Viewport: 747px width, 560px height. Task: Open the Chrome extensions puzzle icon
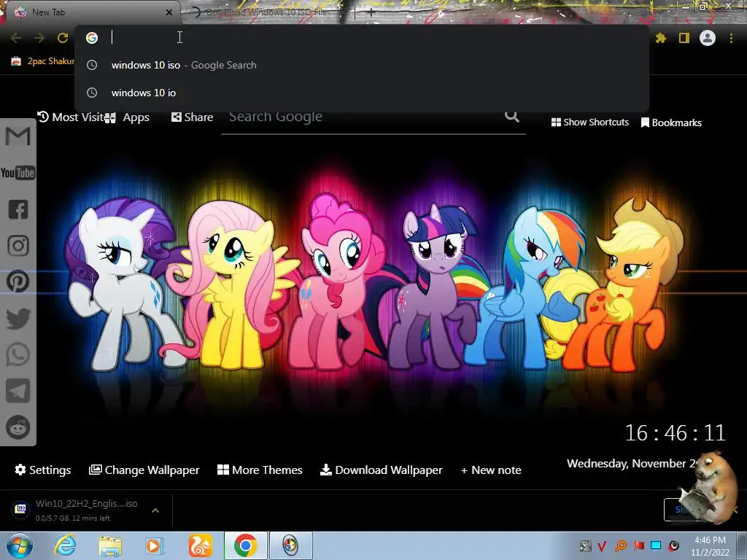coord(661,38)
